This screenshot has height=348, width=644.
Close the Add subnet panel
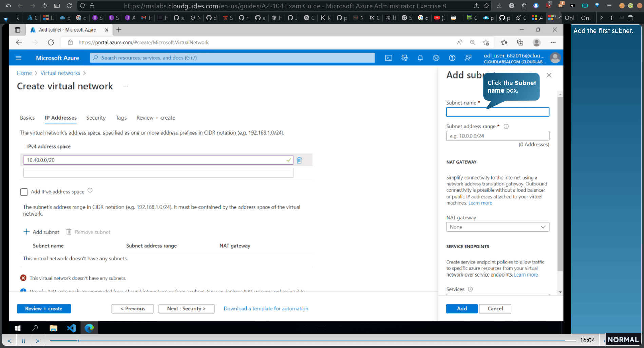tap(549, 75)
